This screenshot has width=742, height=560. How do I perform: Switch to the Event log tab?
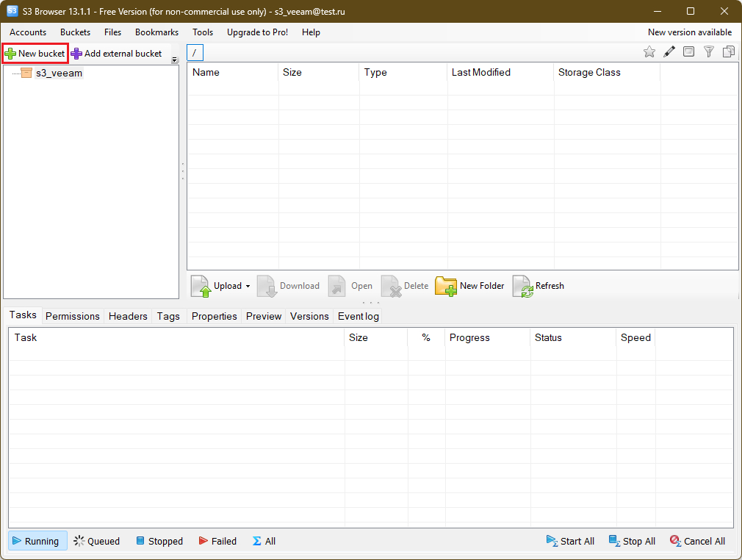pyautogui.click(x=359, y=316)
